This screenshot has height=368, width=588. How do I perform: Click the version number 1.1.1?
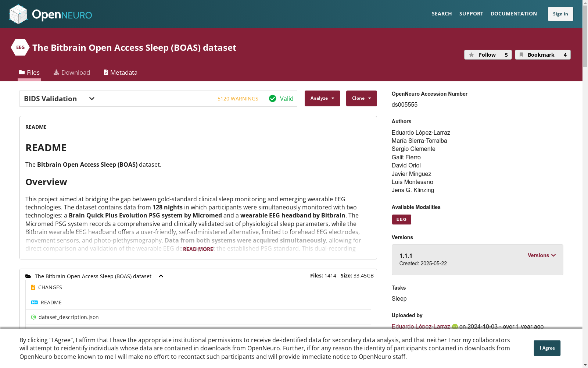(406, 256)
